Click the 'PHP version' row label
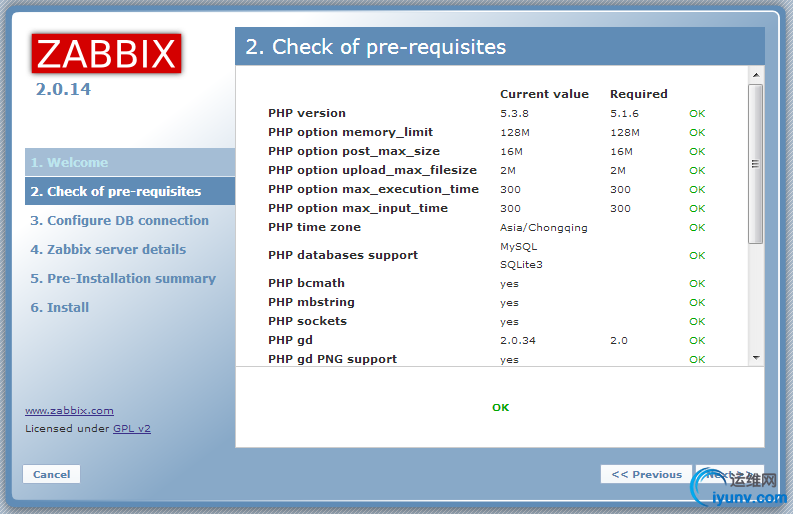Screen dimensions: 793x514 pos(307,113)
